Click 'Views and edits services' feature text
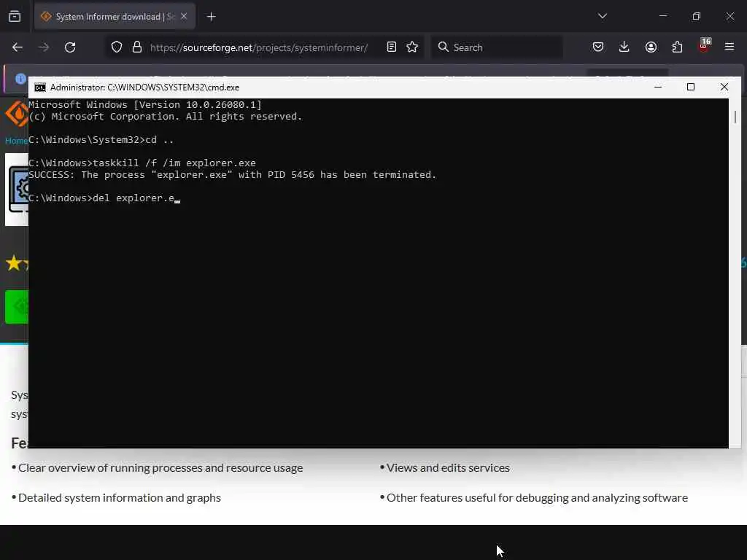This screenshot has height=560, width=747. [448, 467]
